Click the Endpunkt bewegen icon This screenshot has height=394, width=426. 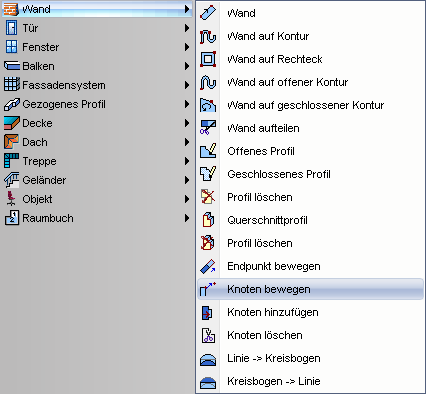208,266
